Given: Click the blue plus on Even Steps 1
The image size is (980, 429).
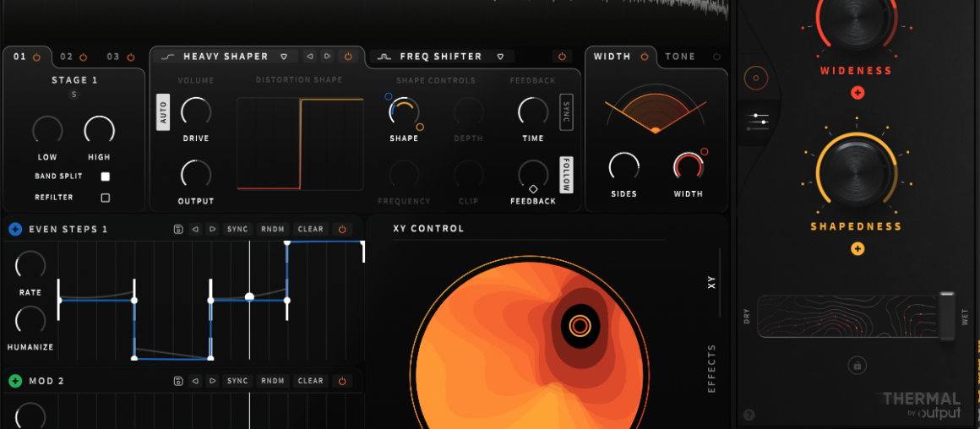Looking at the screenshot, I should pyautogui.click(x=15, y=229).
